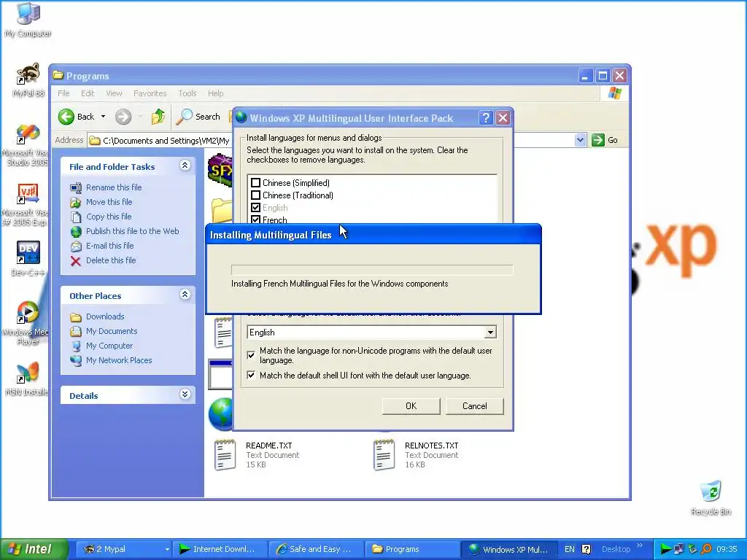Uncheck the French language checkbox
This screenshot has height=560, width=747.
(256, 219)
